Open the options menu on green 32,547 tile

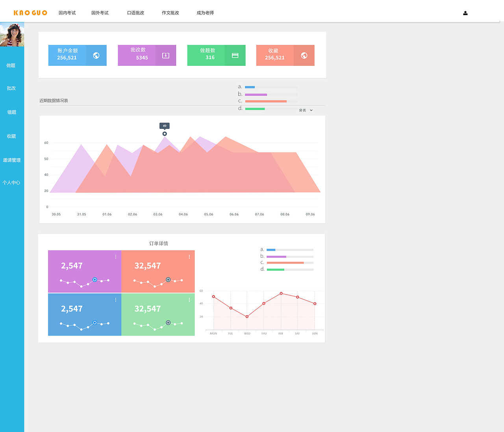coord(189,300)
